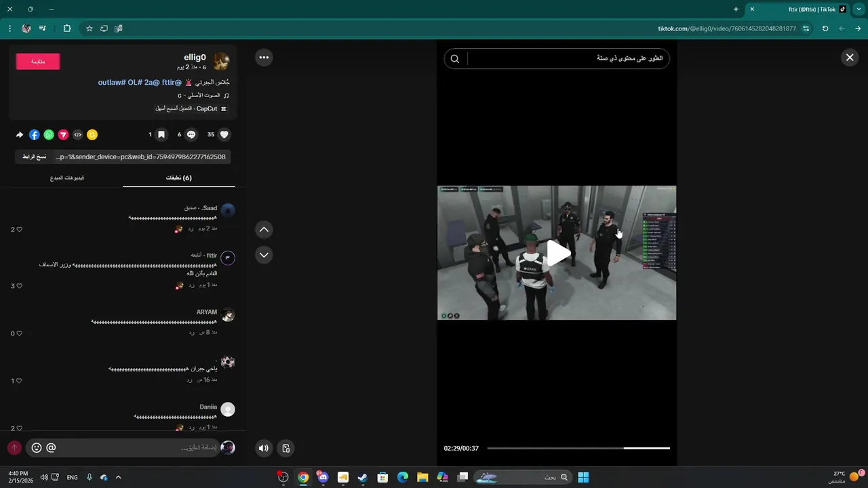Reply to fttir's comment

tap(191, 285)
